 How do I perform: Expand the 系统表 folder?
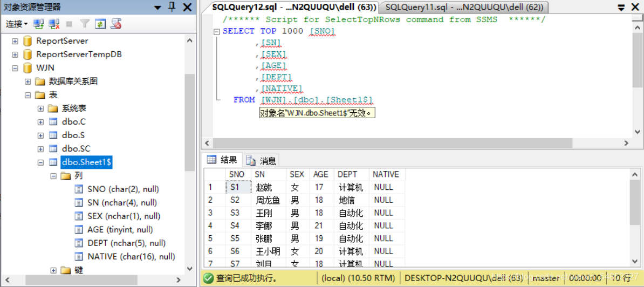(40, 108)
